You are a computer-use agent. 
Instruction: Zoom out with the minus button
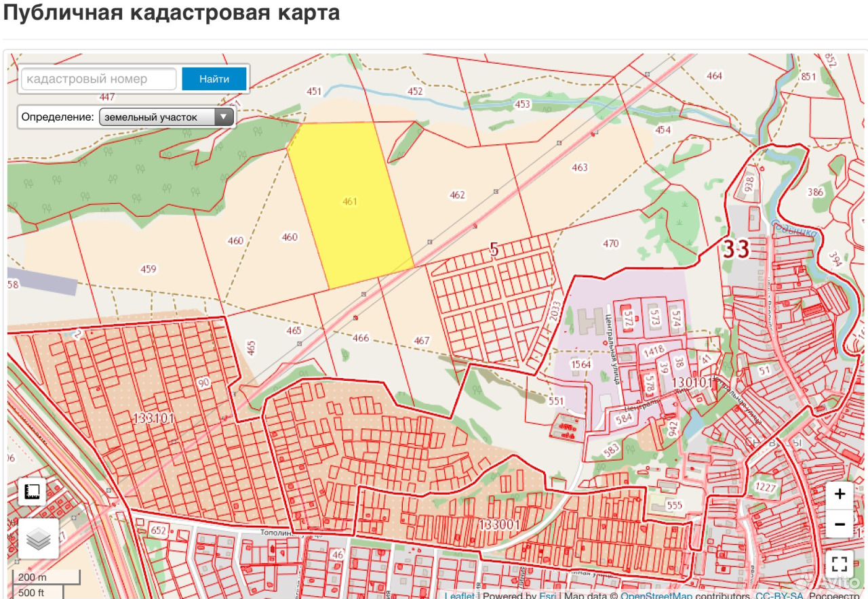840,524
